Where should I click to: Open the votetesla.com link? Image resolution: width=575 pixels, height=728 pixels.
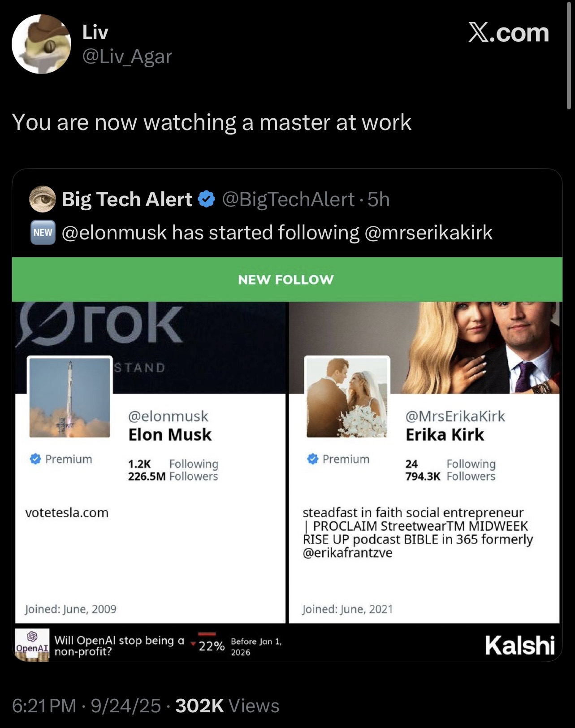[67, 512]
